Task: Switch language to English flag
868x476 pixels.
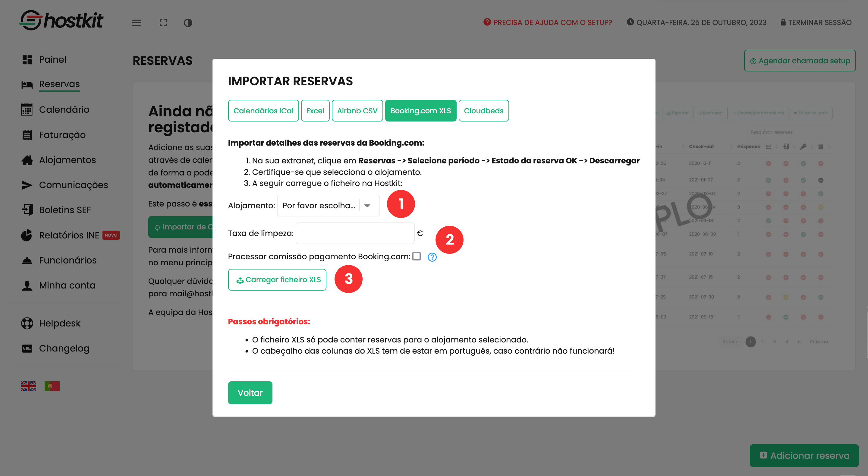Action: (29, 386)
